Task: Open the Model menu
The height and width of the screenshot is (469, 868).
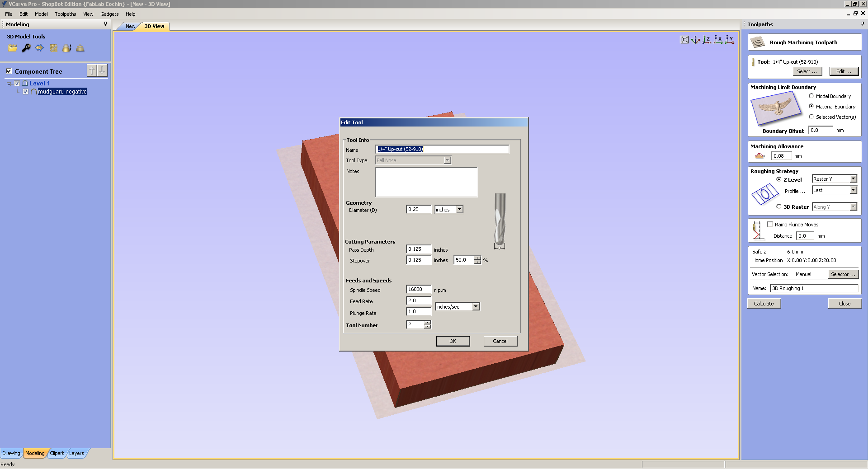Action: pyautogui.click(x=41, y=14)
